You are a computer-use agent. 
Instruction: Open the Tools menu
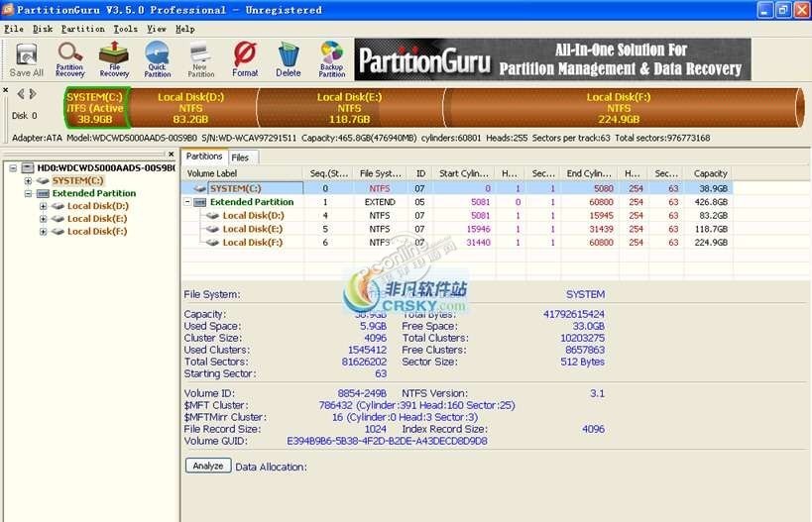pos(125,29)
